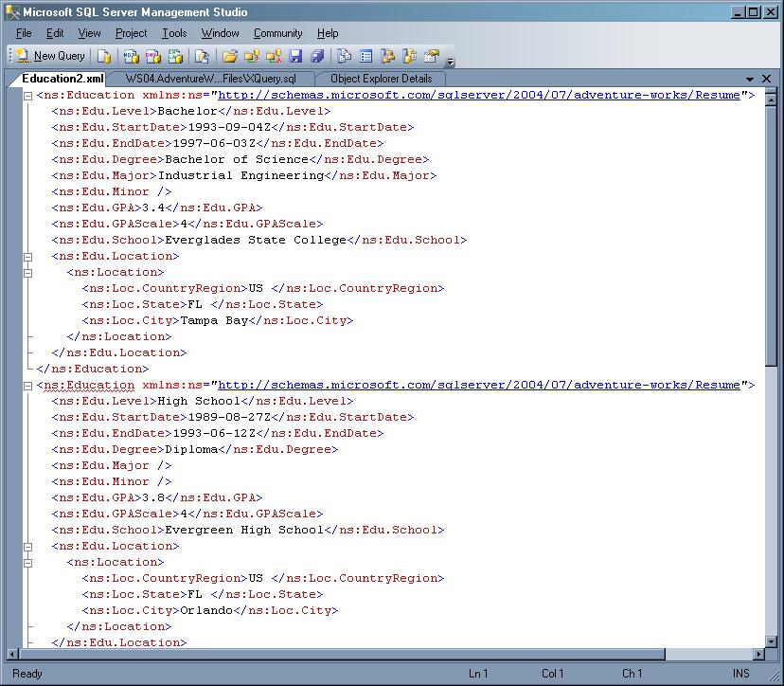Click the Save All icon
This screenshot has width=784, height=686.
coord(317,56)
